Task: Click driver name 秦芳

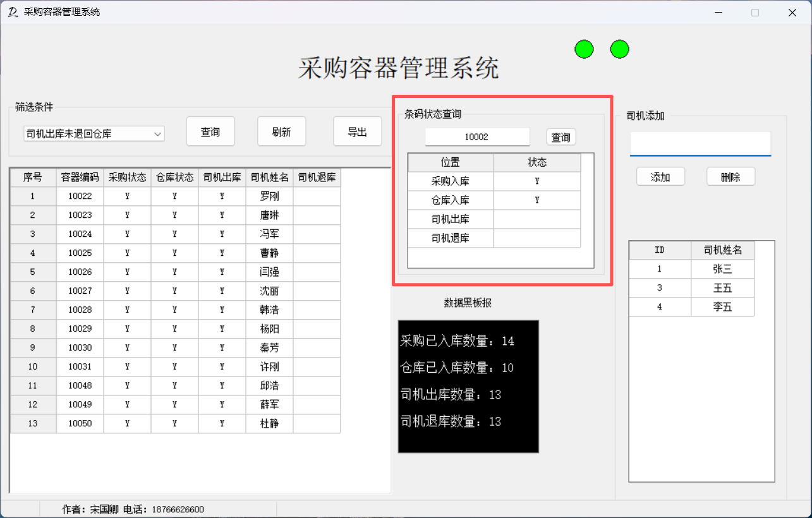Action: point(270,348)
